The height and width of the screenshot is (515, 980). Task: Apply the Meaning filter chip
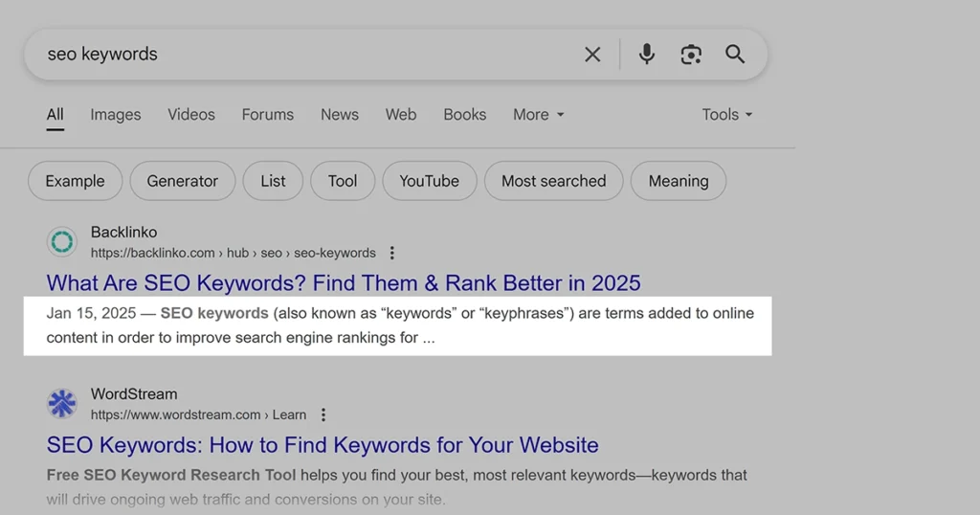pos(679,181)
